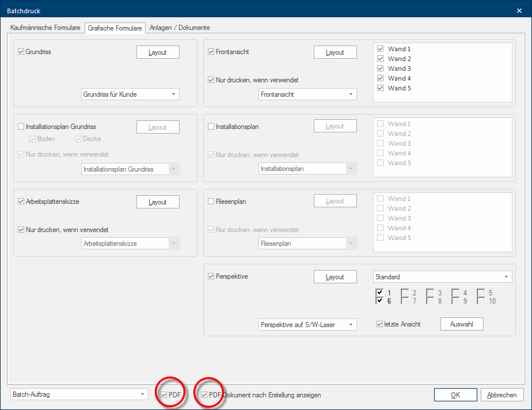Open the Anlagen / Dokumente tab

pos(180,28)
